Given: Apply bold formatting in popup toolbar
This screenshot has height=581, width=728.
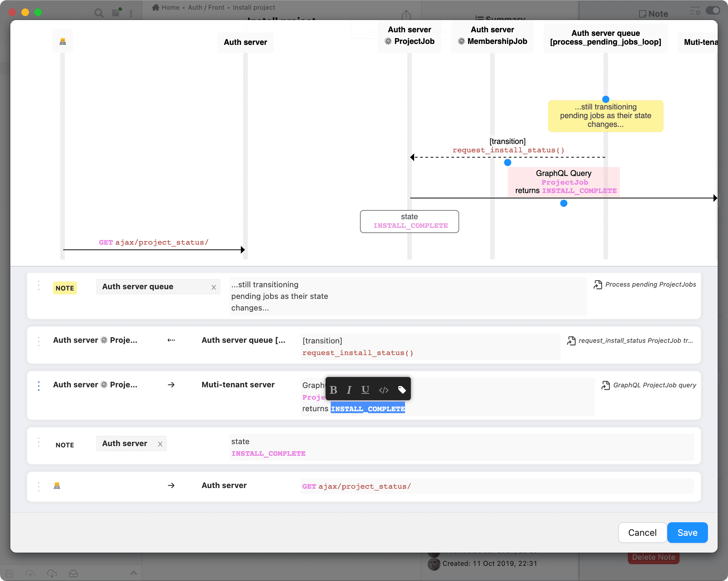Looking at the screenshot, I should tap(333, 390).
